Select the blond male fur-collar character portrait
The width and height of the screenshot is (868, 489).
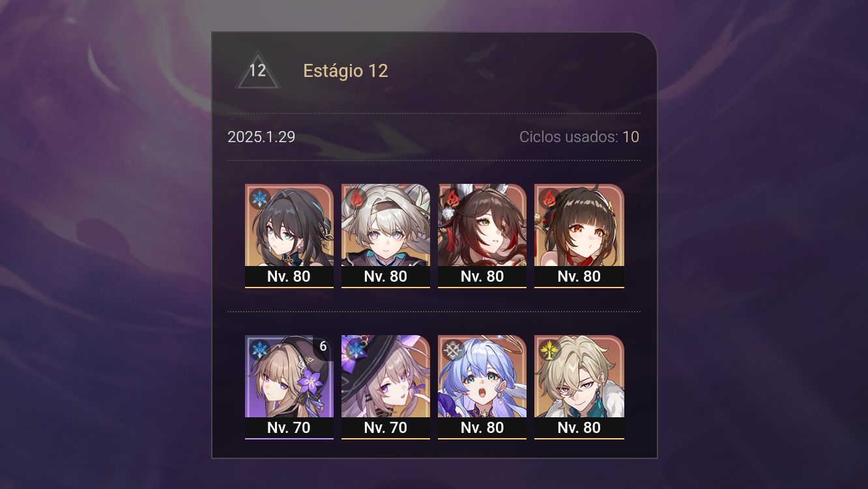pyautogui.click(x=579, y=387)
